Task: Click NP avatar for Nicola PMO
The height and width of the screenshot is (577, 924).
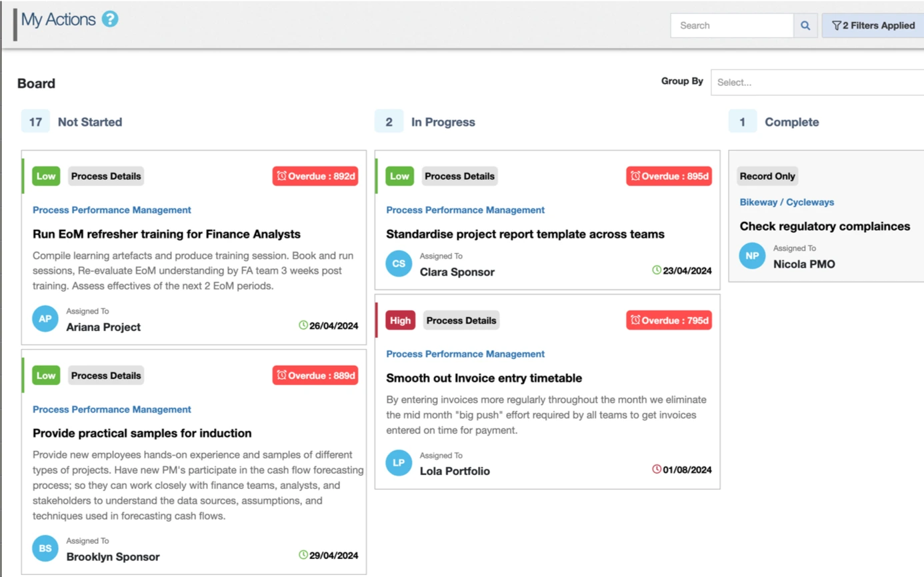Action: [x=752, y=256]
